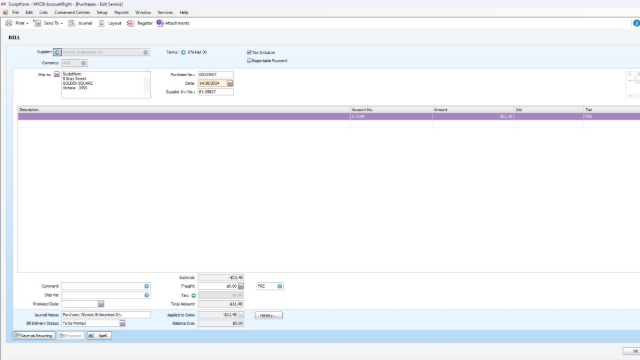640x360 pixels.
Task: Click the History button
Action: click(269, 315)
